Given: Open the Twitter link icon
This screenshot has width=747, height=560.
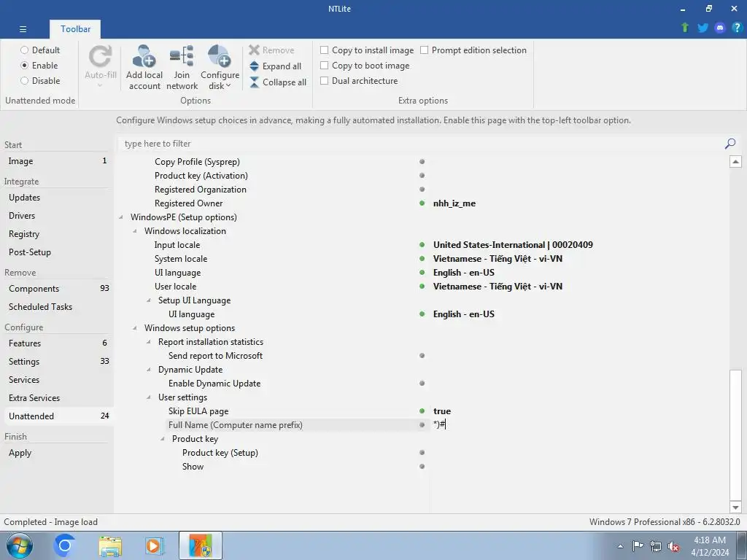Looking at the screenshot, I should click(703, 28).
